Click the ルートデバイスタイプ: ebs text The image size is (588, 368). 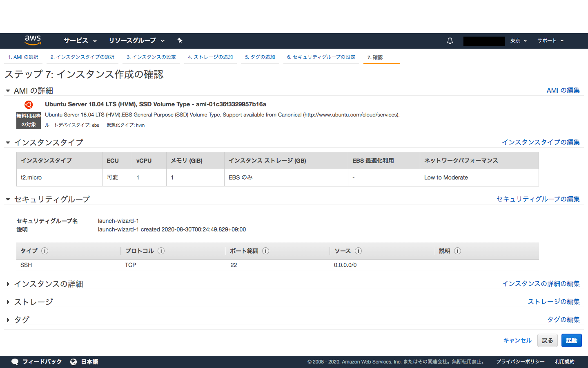72,125
